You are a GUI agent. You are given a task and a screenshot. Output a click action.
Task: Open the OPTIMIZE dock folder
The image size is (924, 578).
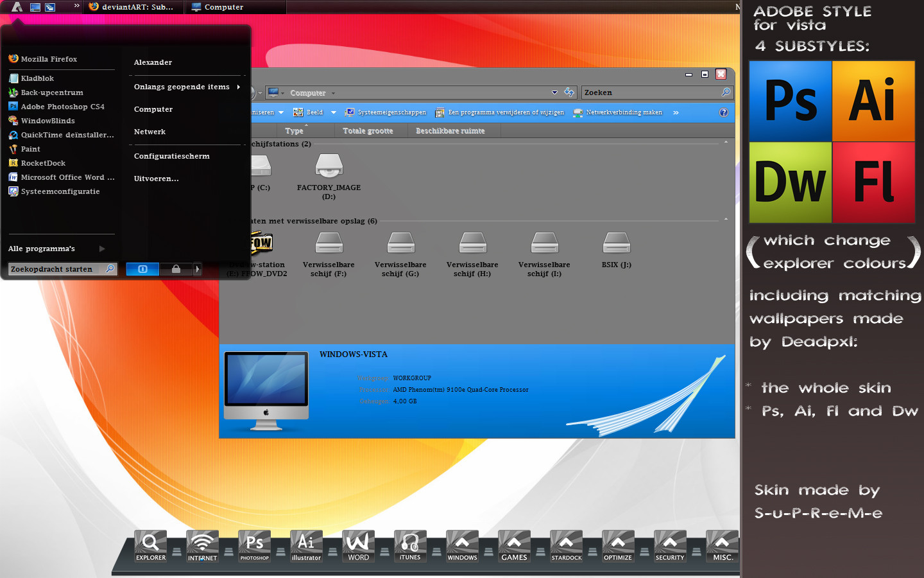(x=618, y=547)
